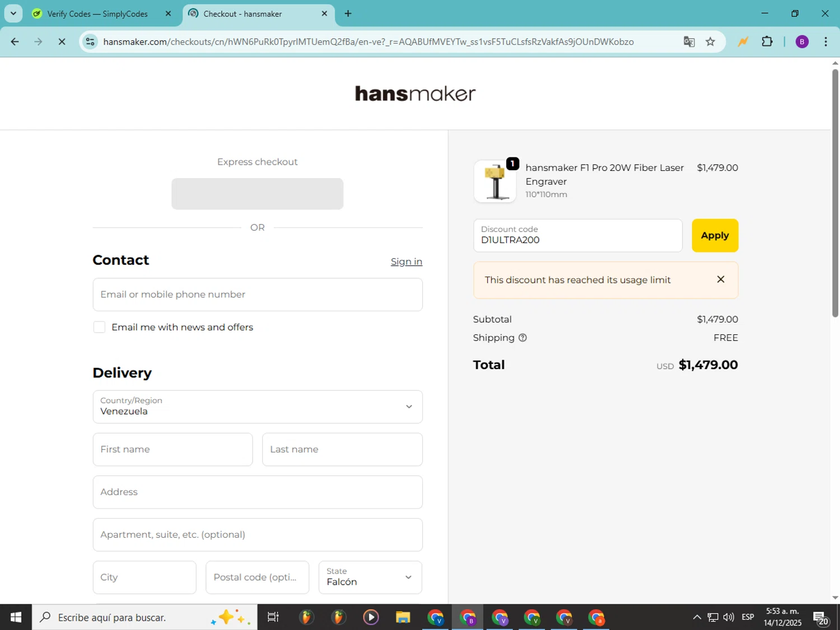Image resolution: width=840 pixels, height=630 pixels.
Task: Click the translate page icon
Action: coord(689,41)
